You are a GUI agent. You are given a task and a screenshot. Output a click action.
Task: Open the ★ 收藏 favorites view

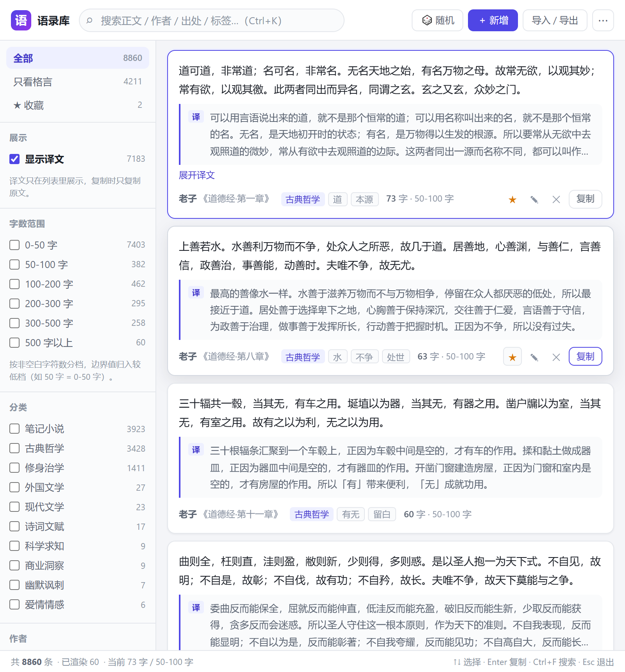(x=78, y=105)
